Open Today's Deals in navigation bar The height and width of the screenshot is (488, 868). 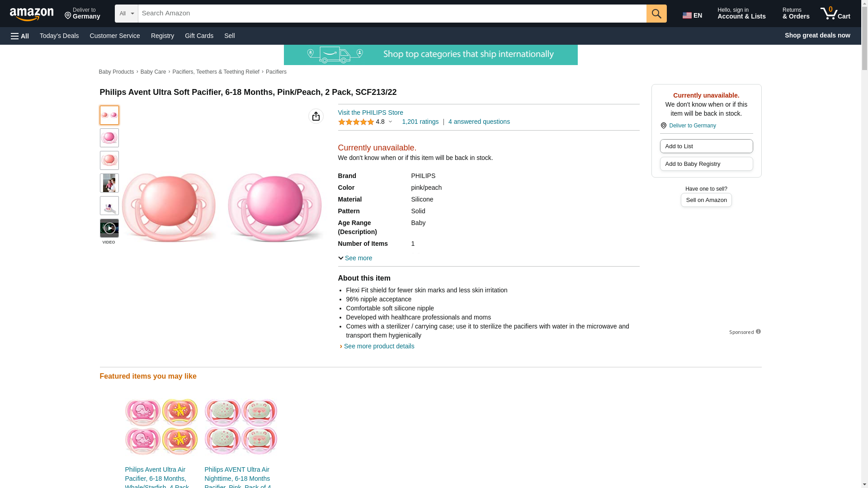[x=59, y=36]
